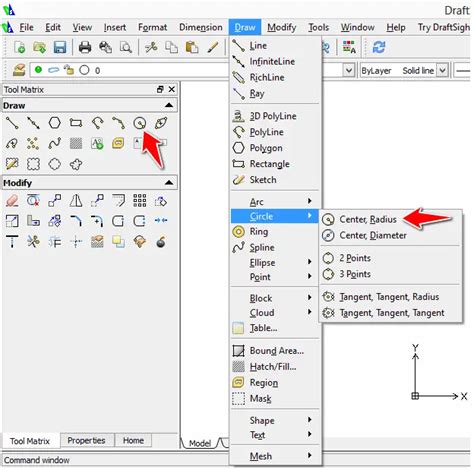
Task: Select the Point tool in Tool Matrix
Action: click(x=33, y=144)
